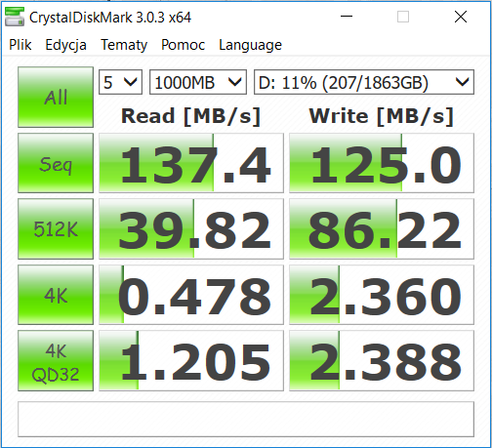Expand the test count dropdown showing 5
This screenshot has width=492, height=448.
click(120, 82)
